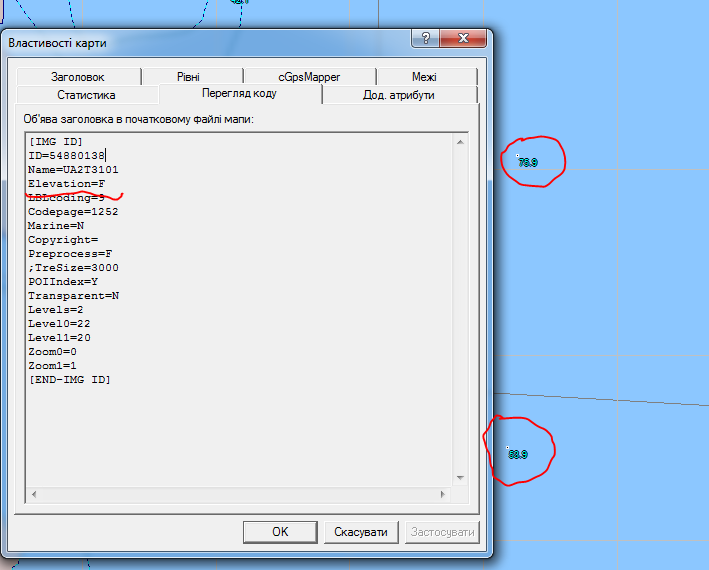The width and height of the screenshot is (709, 570).
Task: Click the Zoom1=1 line
Action: click(x=52, y=366)
